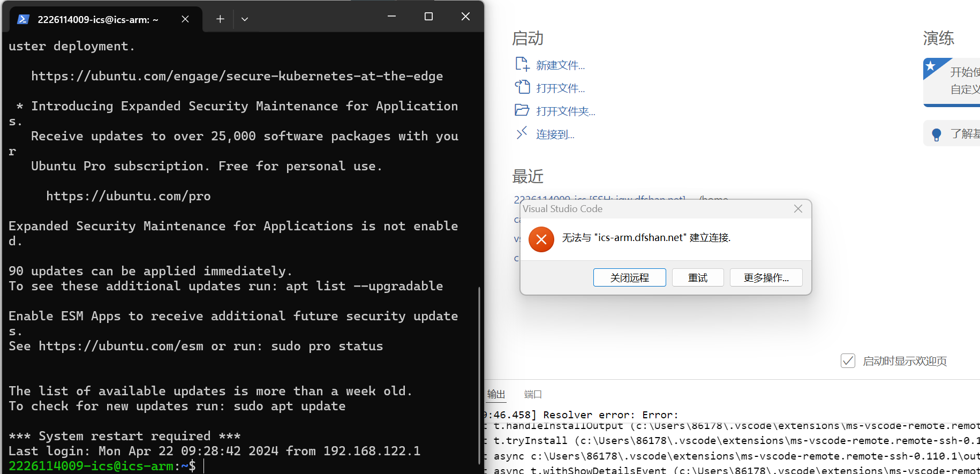Switch to the 端口 ports tab

(533, 394)
